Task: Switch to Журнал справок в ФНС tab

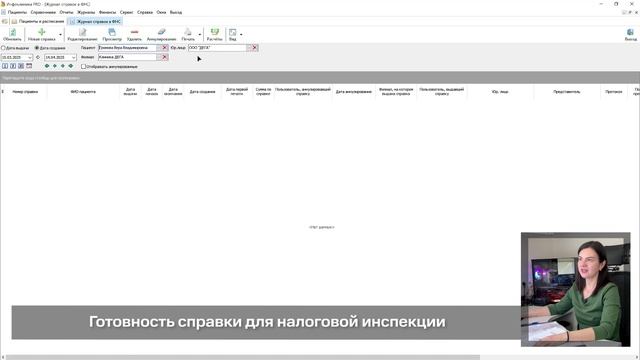Action: point(96,21)
